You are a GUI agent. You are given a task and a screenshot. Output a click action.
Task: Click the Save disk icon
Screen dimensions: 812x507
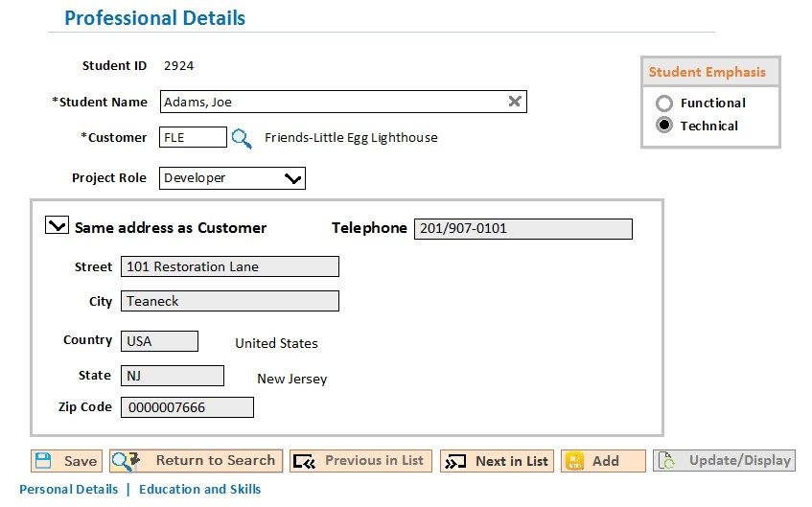(43, 461)
